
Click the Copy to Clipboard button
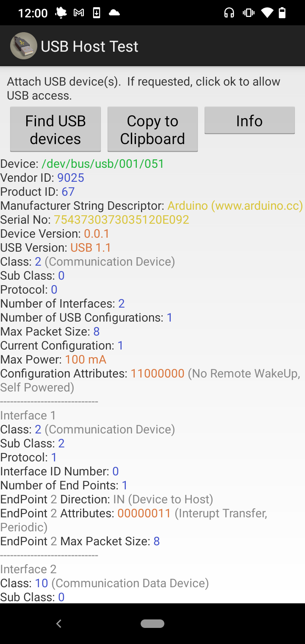coord(152,129)
